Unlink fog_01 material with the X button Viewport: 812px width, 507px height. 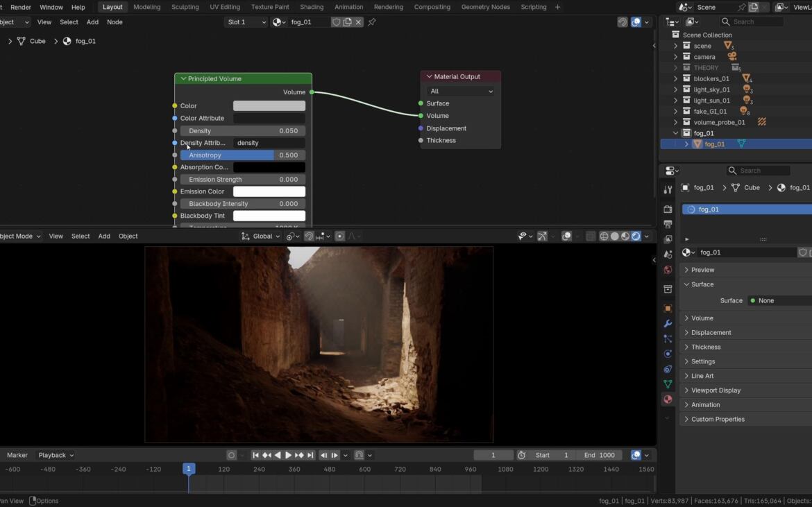358,22
